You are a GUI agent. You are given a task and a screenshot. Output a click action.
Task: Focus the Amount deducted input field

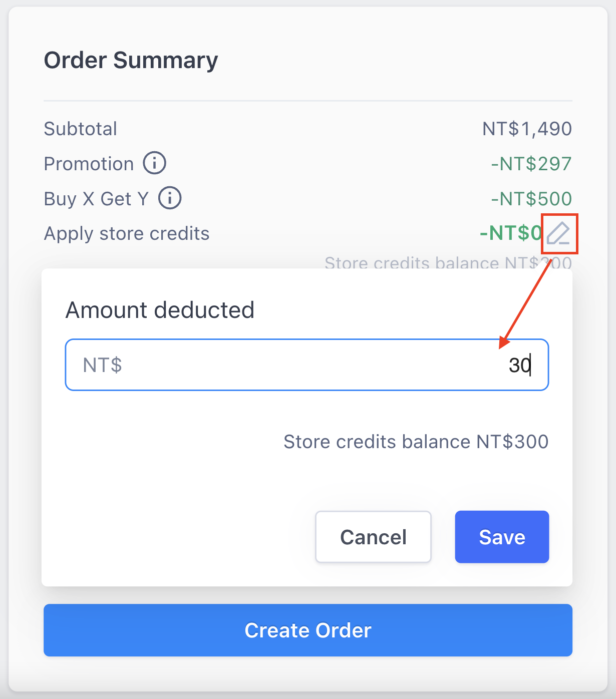pos(307,365)
